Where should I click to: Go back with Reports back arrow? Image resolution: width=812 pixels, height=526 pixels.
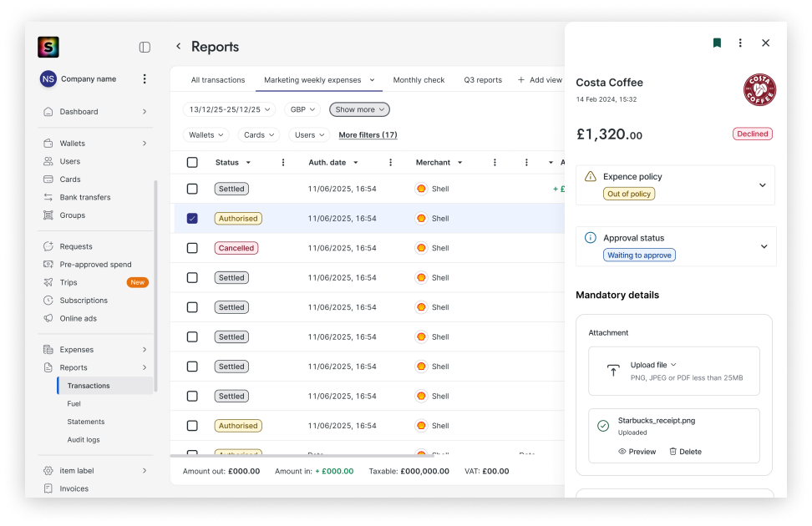pos(178,46)
